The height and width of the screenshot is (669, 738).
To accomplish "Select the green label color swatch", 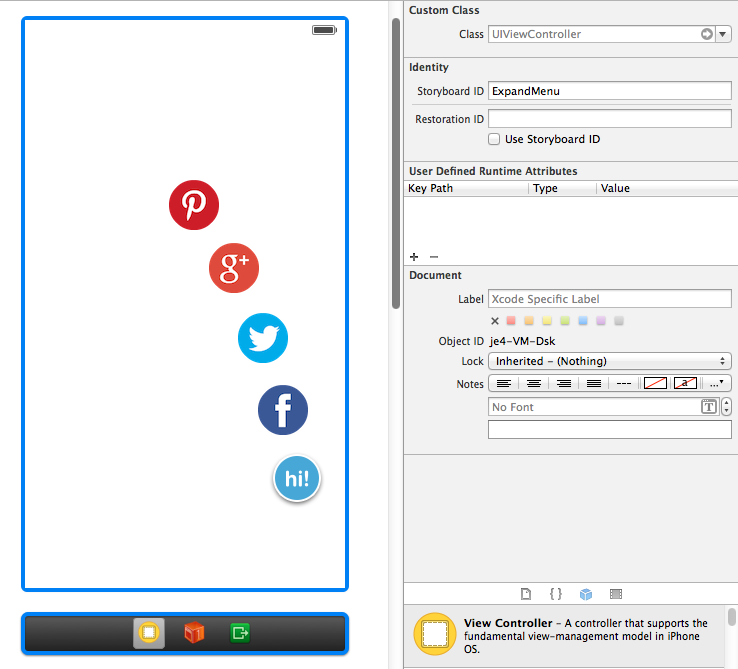I will point(565,321).
